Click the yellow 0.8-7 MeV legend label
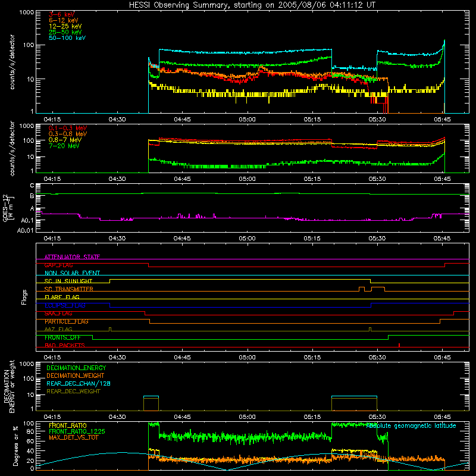 (65, 140)
